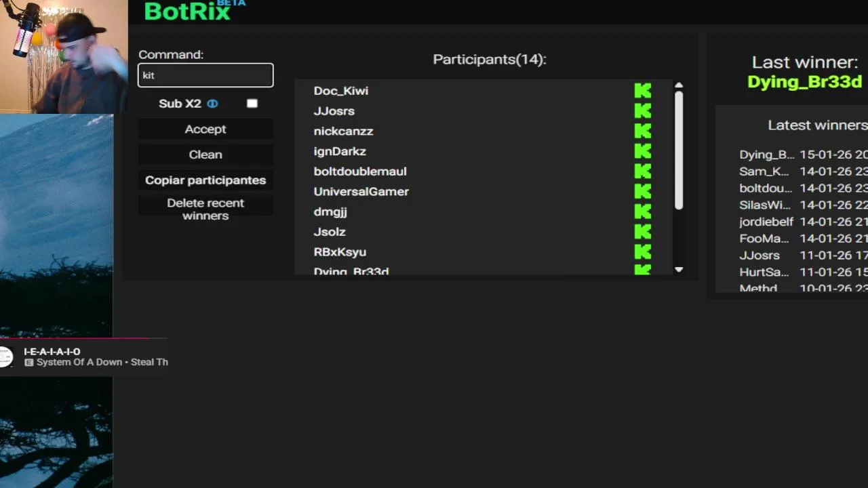Click Kick icon next to nickcanzz
Image resolution: width=868 pixels, height=488 pixels.
tap(643, 131)
